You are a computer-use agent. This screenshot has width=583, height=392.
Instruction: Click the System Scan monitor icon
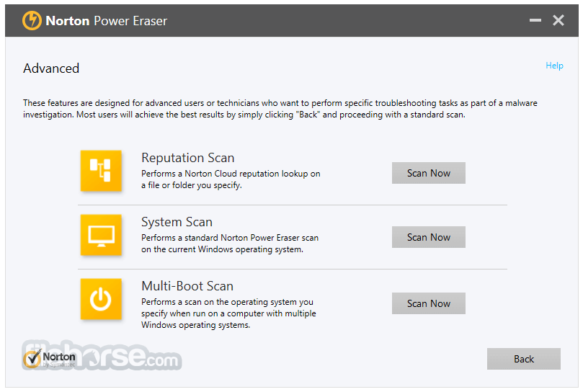point(101,235)
